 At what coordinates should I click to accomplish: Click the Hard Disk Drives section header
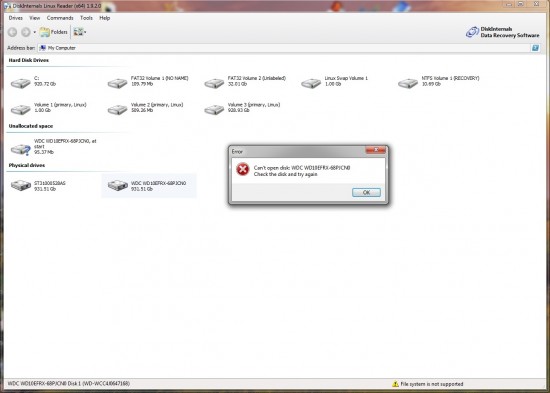click(x=29, y=60)
